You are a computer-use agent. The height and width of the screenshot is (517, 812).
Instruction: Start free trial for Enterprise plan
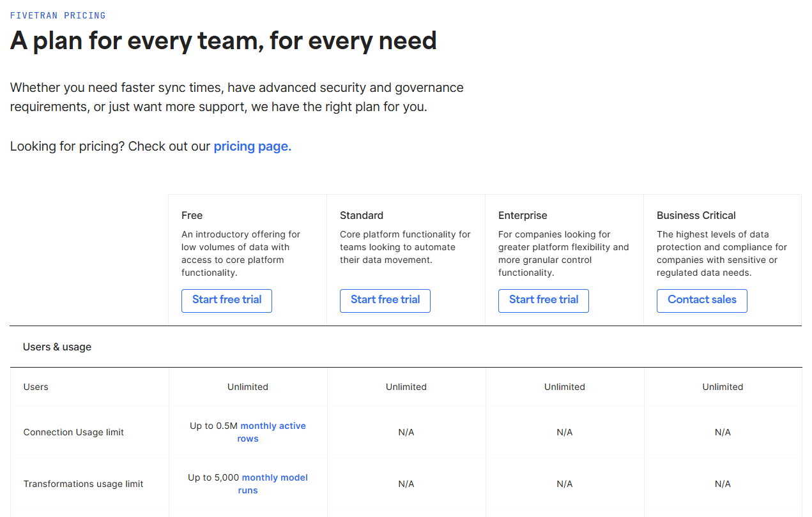[x=544, y=301]
